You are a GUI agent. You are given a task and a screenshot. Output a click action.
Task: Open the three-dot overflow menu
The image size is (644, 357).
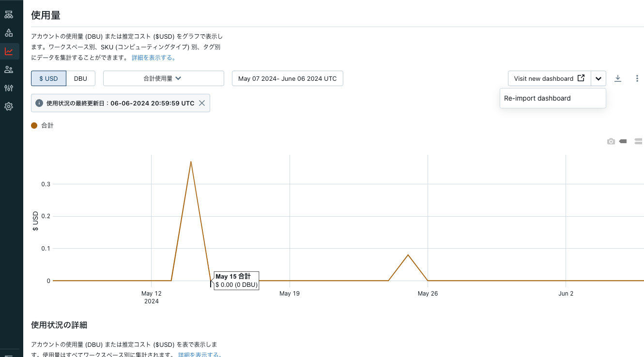pyautogui.click(x=637, y=78)
